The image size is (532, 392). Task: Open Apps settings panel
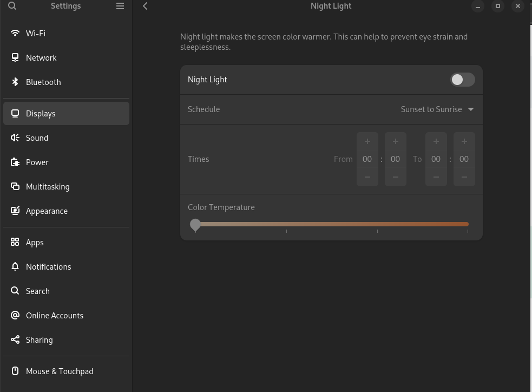[x=66, y=243]
